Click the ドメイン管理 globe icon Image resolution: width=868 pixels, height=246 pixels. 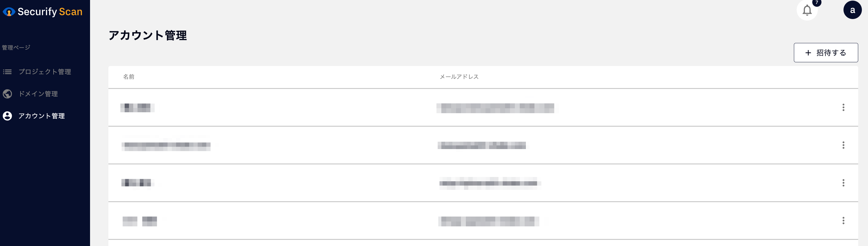coord(7,94)
